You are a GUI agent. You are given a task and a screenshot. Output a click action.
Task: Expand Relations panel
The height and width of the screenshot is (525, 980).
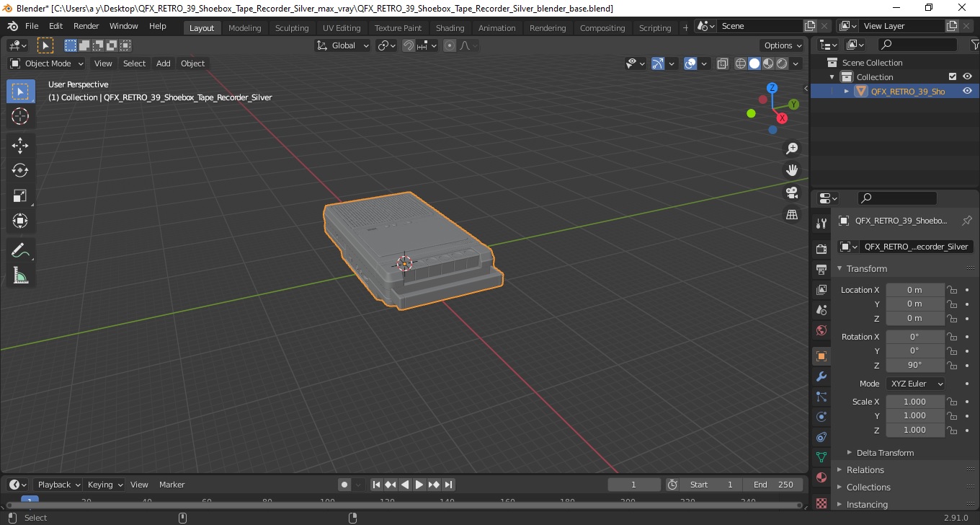865,470
